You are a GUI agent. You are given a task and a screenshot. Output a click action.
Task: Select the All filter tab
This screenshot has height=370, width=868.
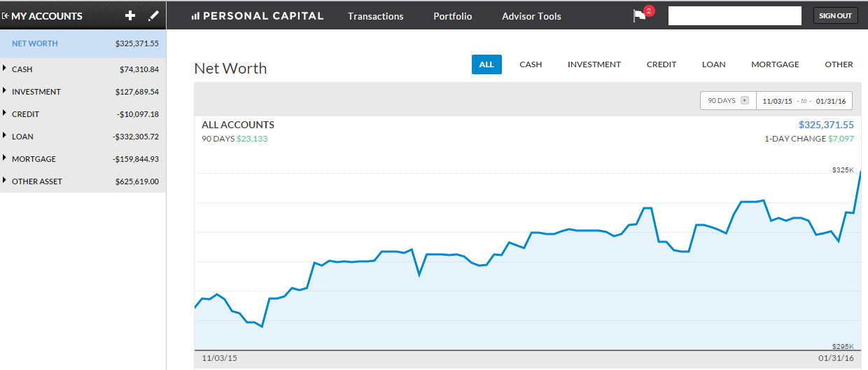click(486, 64)
